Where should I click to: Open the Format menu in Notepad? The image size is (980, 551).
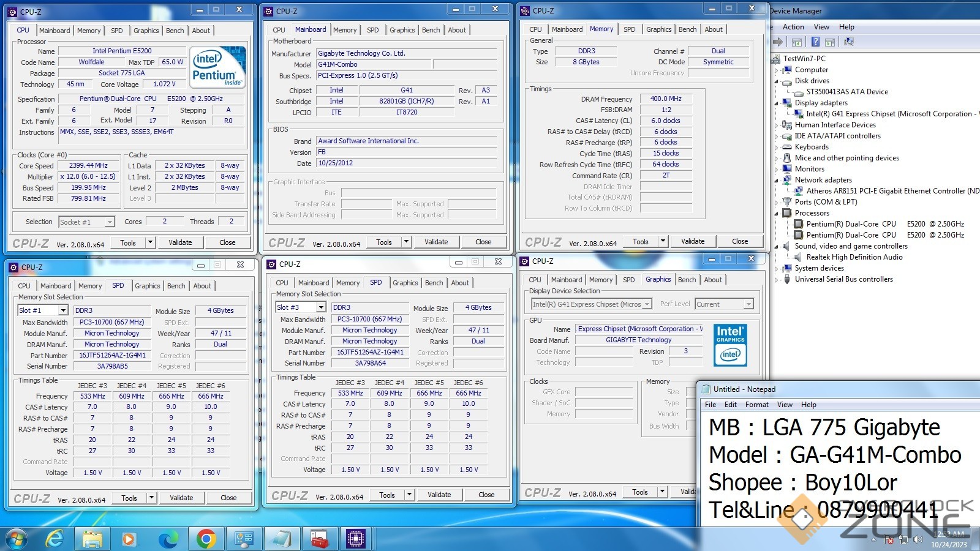click(756, 405)
